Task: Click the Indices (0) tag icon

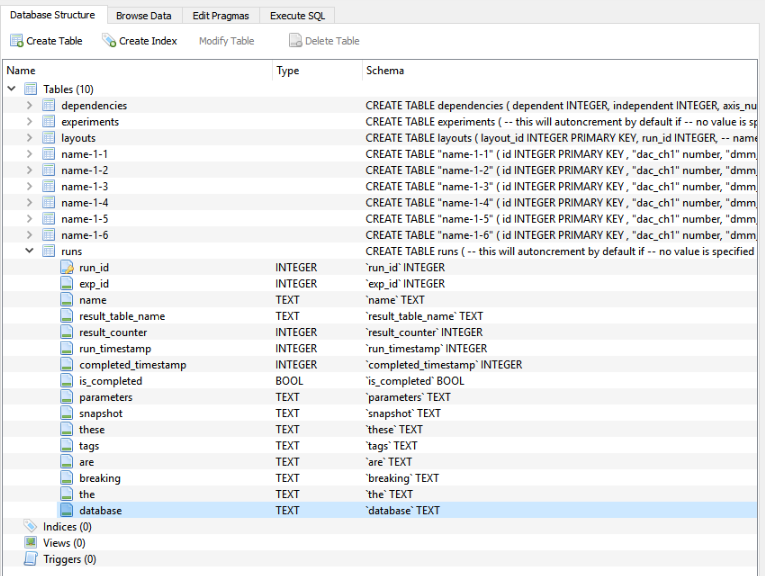Action: pyautogui.click(x=30, y=527)
